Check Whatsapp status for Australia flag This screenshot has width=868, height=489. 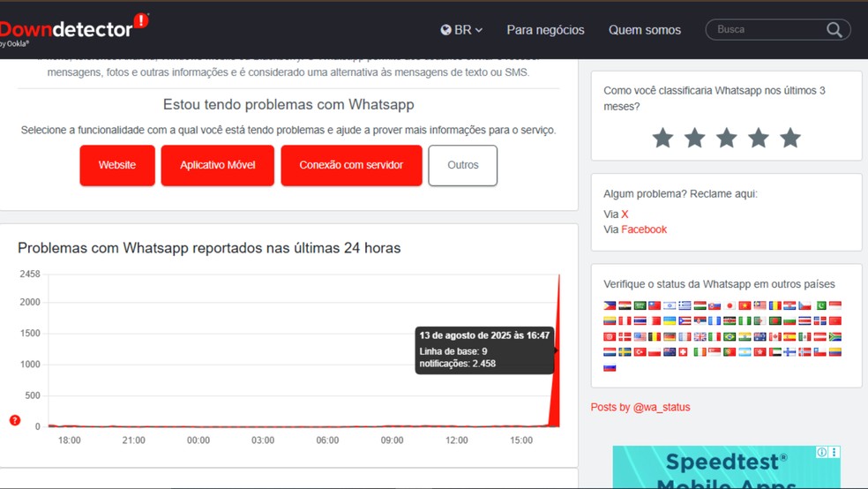tap(760, 336)
